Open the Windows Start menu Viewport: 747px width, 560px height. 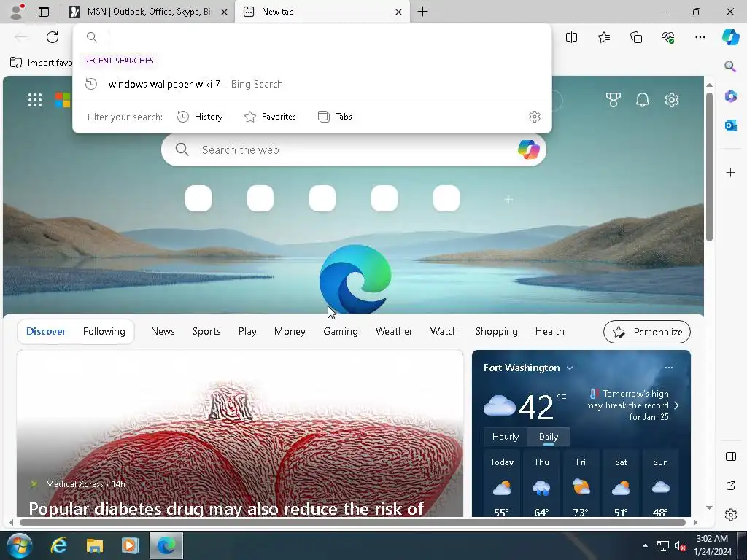pyautogui.click(x=19, y=545)
